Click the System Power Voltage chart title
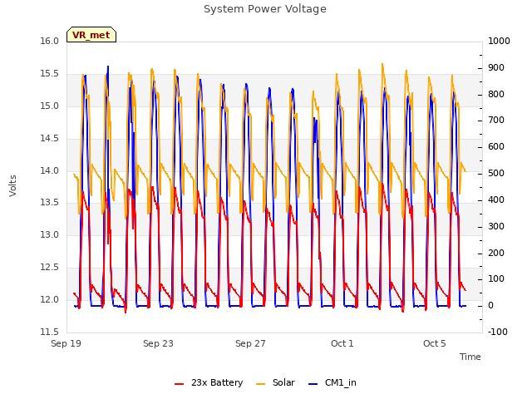 pyautogui.click(x=265, y=9)
